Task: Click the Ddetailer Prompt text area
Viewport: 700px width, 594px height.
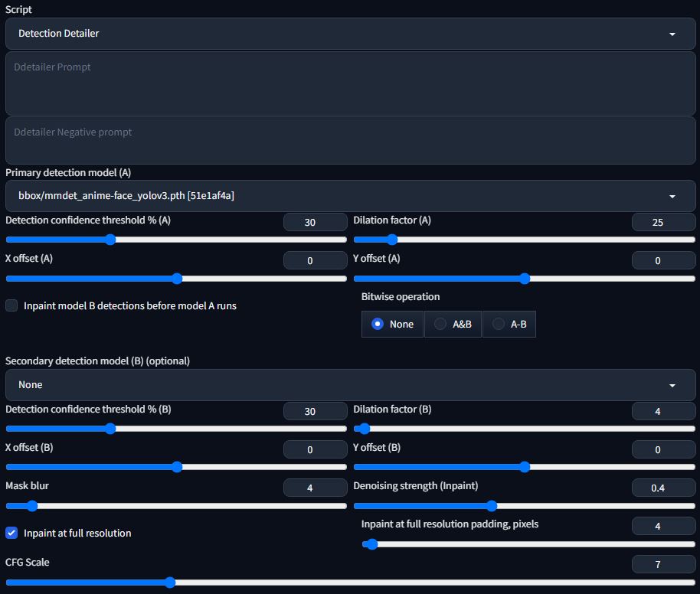Action: [x=348, y=84]
